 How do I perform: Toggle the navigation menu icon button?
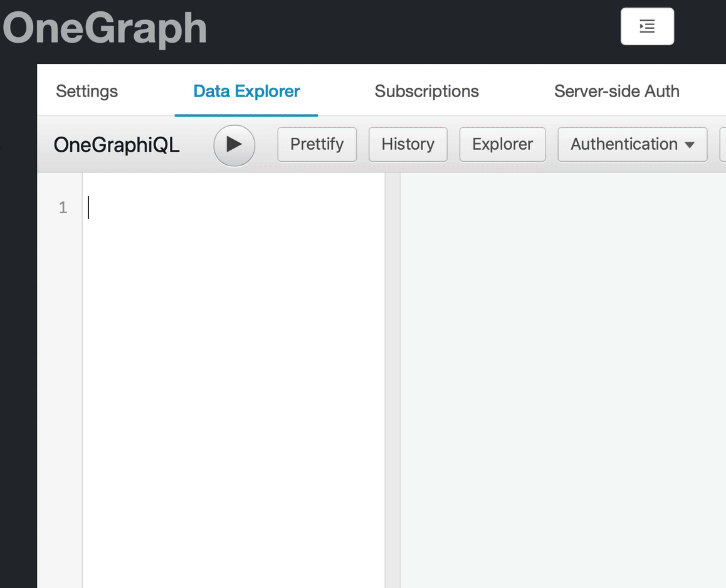click(647, 26)
